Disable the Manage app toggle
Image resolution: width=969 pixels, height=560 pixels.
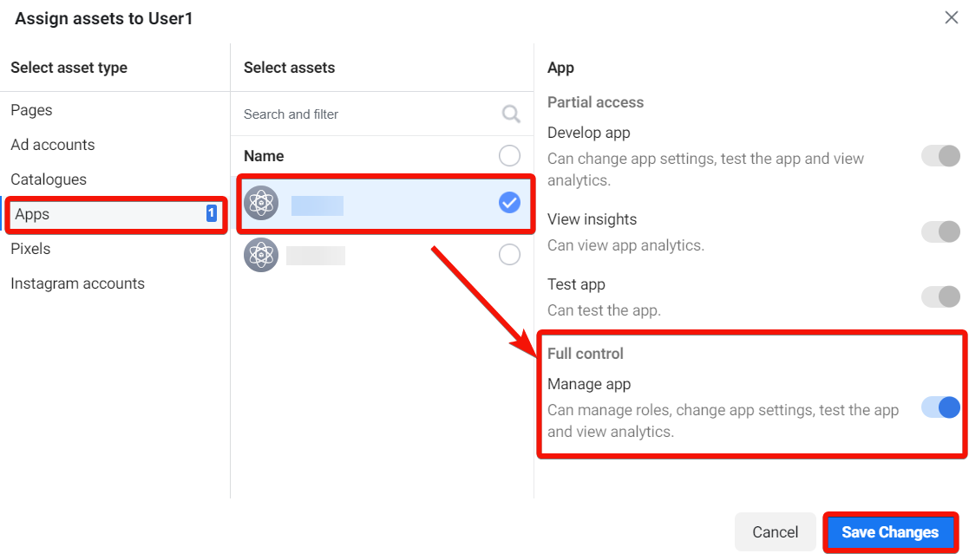point(940,407)
